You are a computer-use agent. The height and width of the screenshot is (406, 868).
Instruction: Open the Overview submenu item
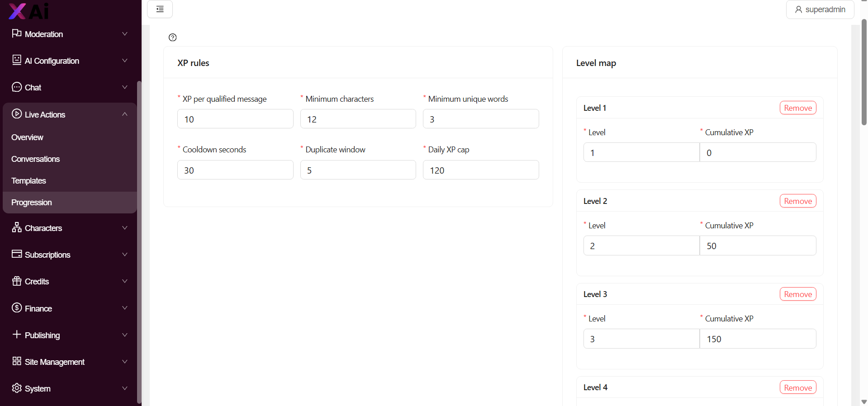point(70,137)
